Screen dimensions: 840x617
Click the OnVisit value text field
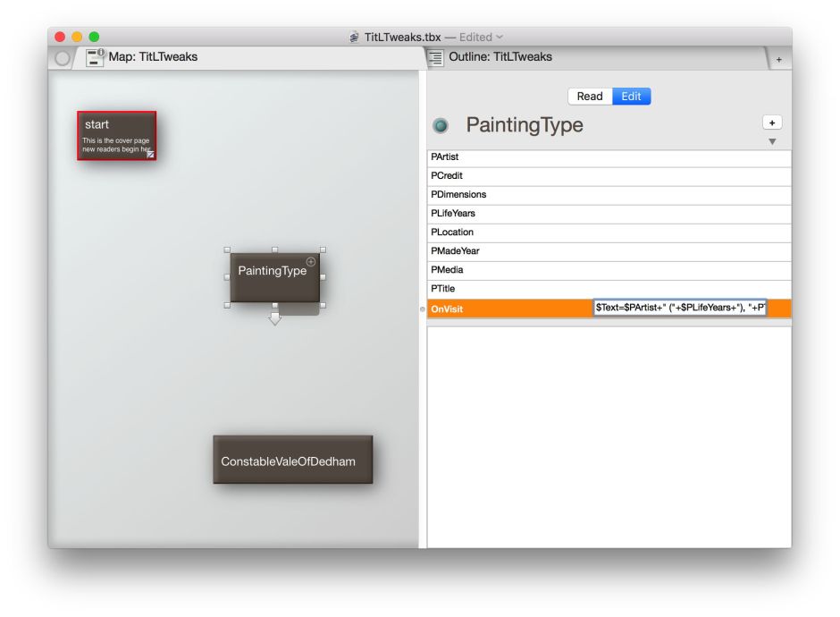(679, 308)
